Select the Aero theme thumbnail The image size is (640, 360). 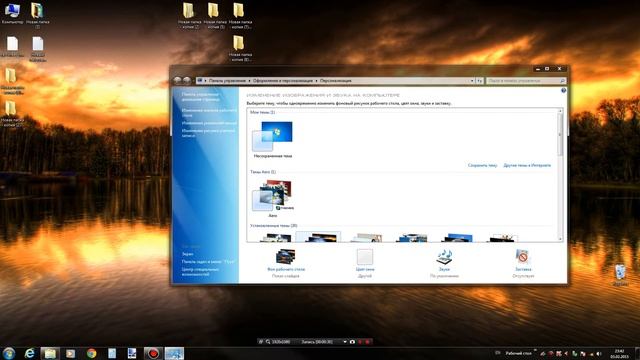click(x=273, y=195)
